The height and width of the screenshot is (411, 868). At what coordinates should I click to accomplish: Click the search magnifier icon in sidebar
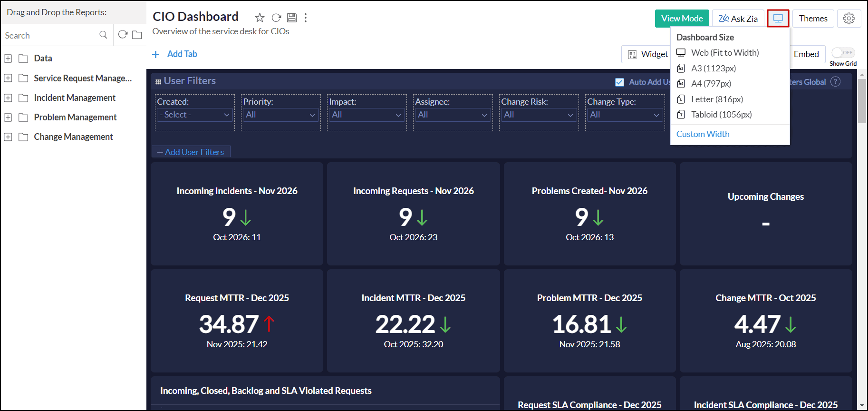click(x=103, y=35)
